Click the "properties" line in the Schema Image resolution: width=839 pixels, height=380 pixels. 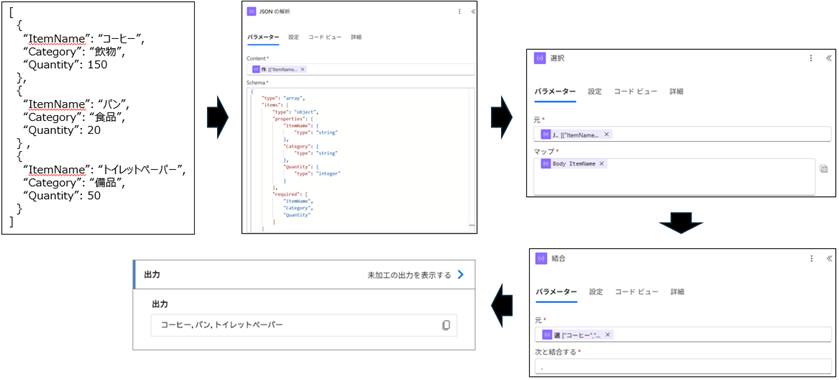294,119
